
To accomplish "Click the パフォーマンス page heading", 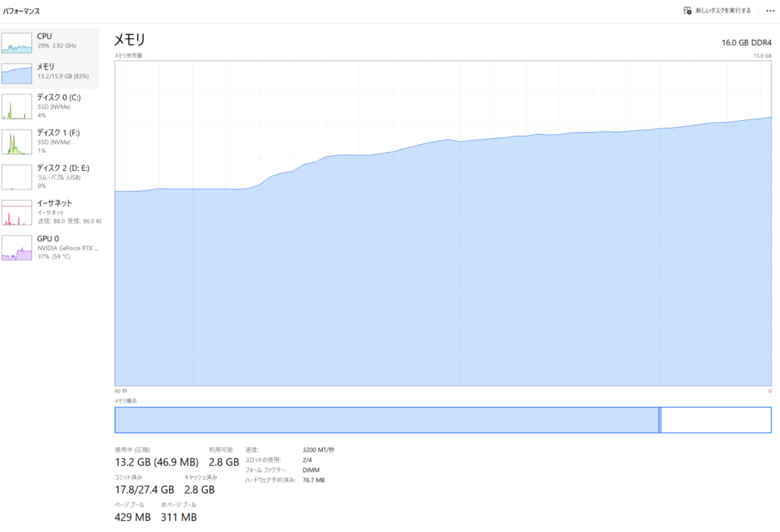I will click(21, 11).
